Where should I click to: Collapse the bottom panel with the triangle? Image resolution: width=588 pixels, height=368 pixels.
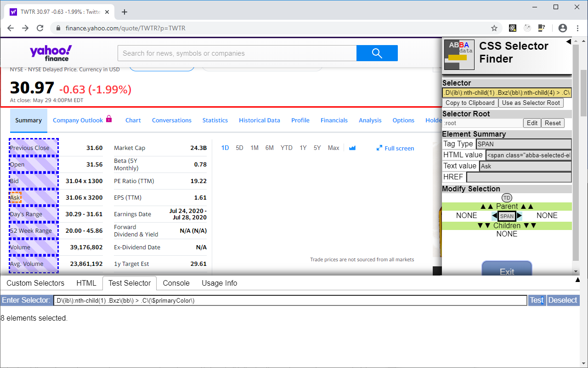(577, 280)
